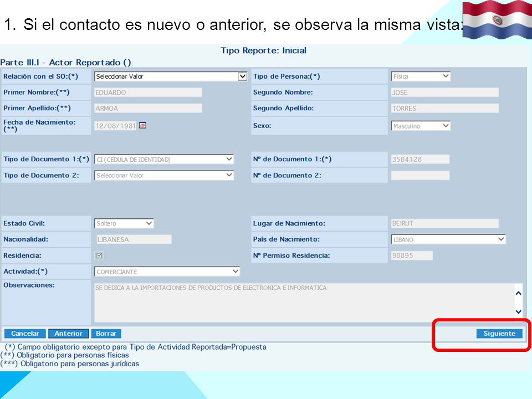Click the 'Tipo Reporte: Inicial' heading
Image resolution: width=532 pixels, height=399 pixels.
tap(264, 50)
